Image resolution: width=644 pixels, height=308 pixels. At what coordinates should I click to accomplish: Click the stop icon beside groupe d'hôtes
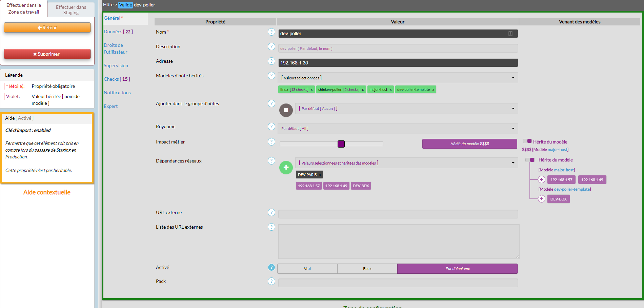click(x=286, y=110)
